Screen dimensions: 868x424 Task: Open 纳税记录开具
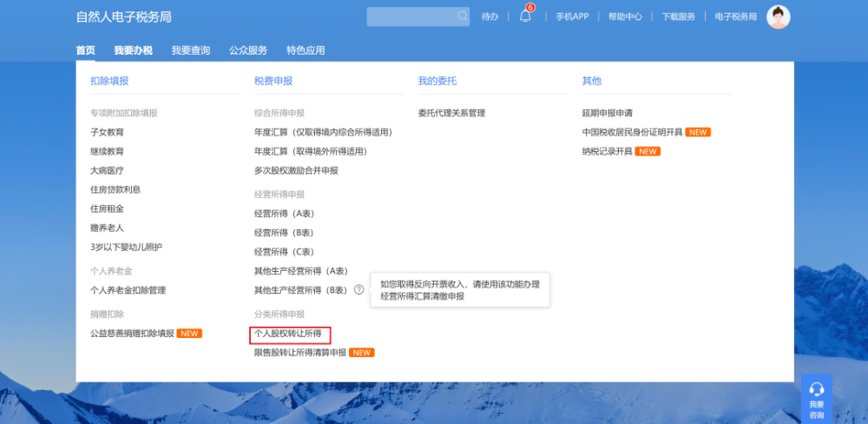tap(608, 151)
